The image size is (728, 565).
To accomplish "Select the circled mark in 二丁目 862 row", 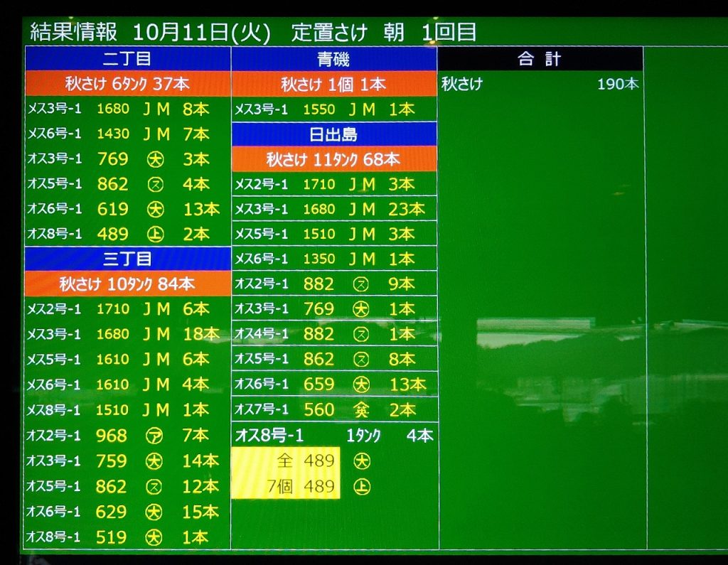I will click(155, 184).
